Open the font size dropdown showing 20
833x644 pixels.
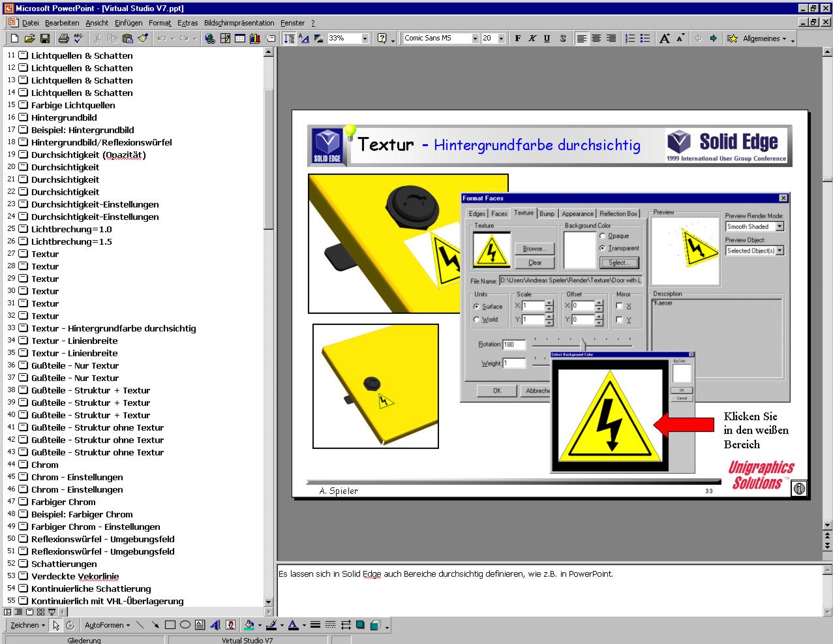(x=501, y=38)
